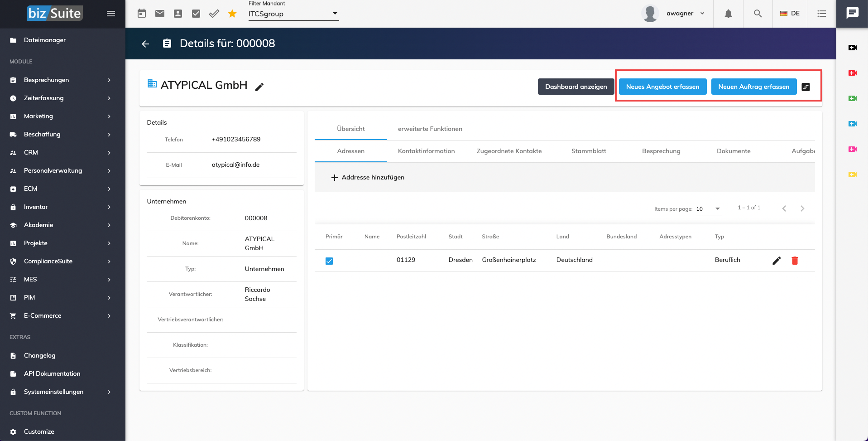868x441 pixels.
Task: Open the Items per page dropdown
Action: (709, 208)
